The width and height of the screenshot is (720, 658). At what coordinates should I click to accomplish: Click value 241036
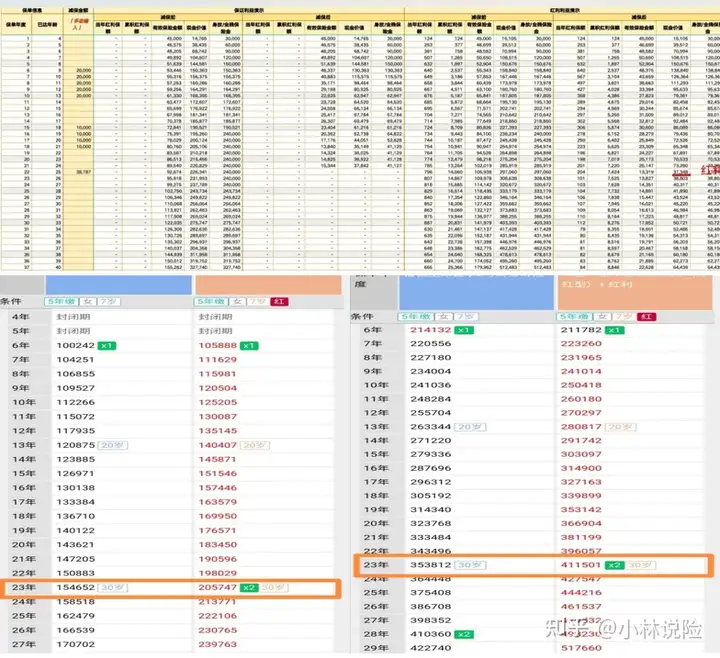click(x=431, y=385)
